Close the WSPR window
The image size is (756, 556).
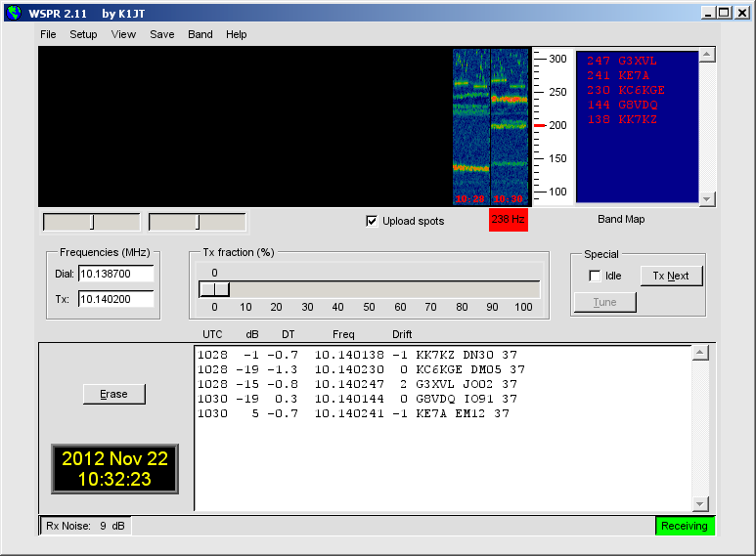[x=742, y=13]
